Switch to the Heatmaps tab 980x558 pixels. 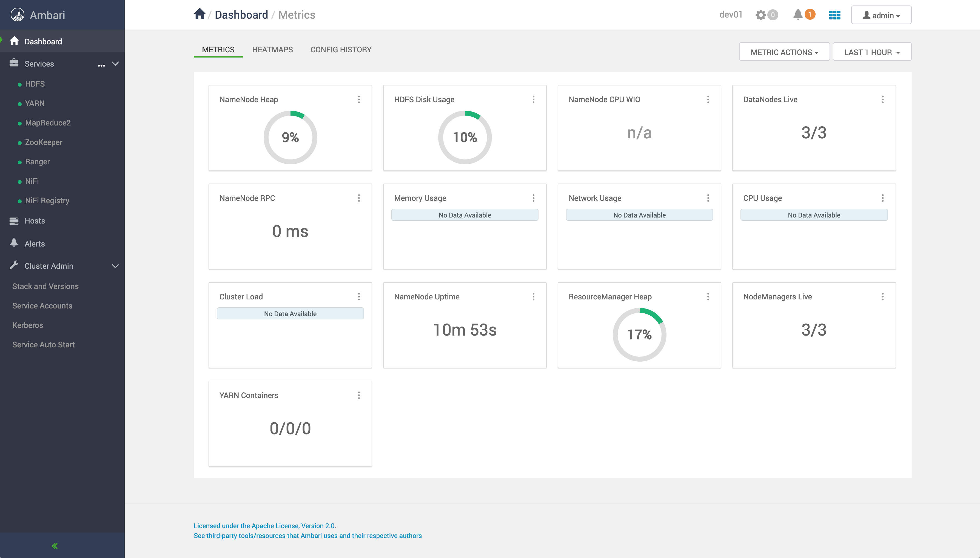click(272, 49)
